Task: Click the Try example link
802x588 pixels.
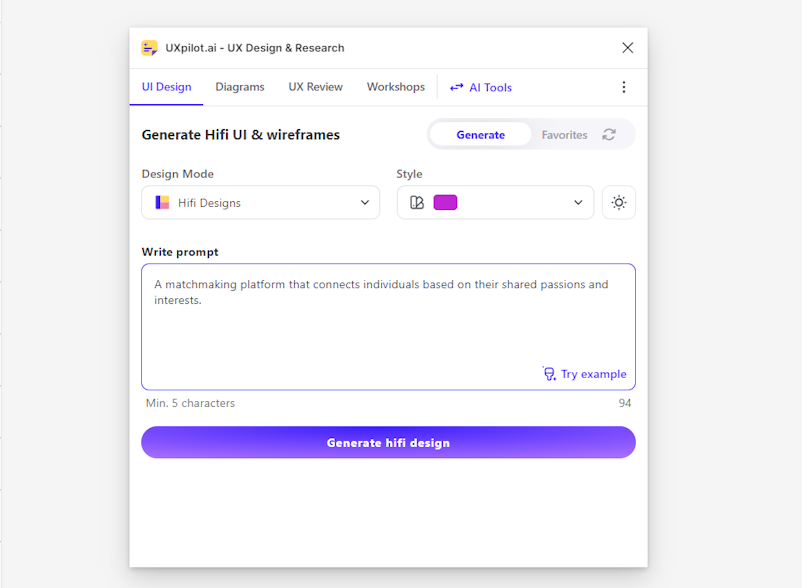Action: (x=593, y=374)
